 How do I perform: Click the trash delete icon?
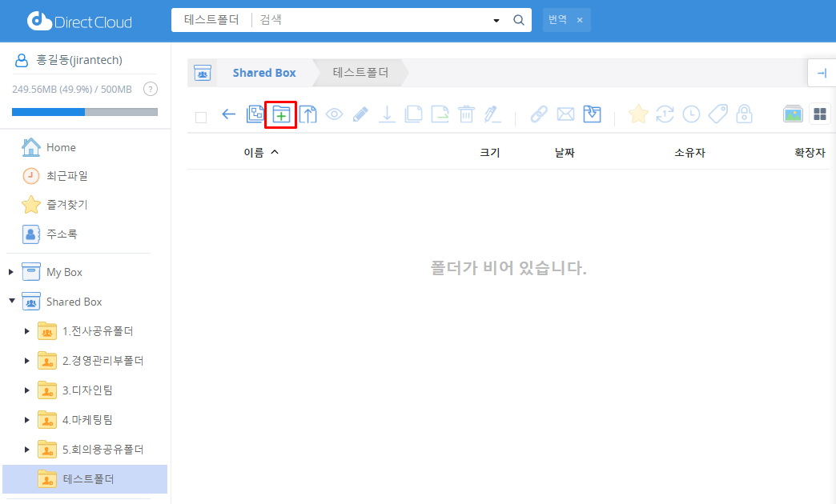tap(466, 114)
